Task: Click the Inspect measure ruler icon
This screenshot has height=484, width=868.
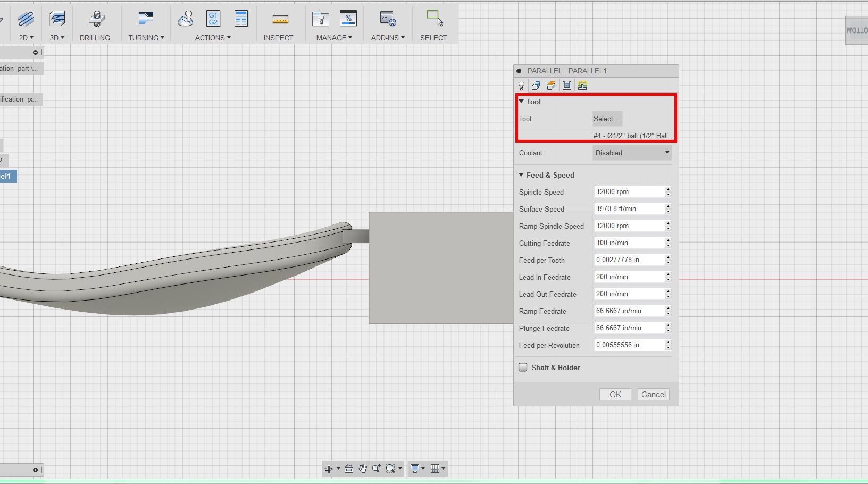Action: click(280, 19)
